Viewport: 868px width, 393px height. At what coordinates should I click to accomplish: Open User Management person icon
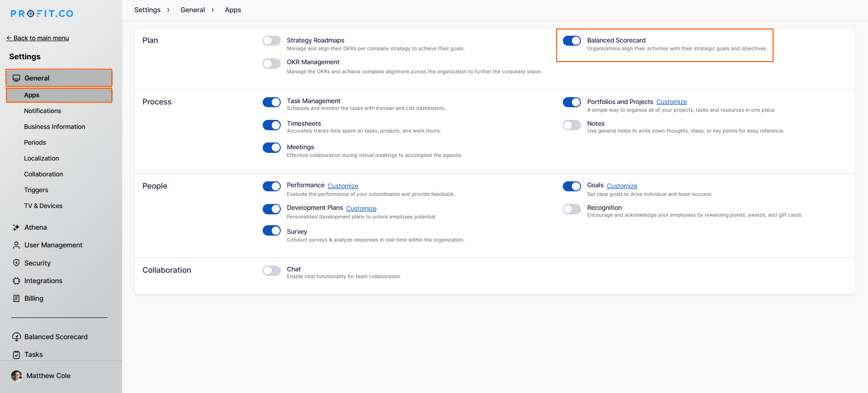(16, 245)
